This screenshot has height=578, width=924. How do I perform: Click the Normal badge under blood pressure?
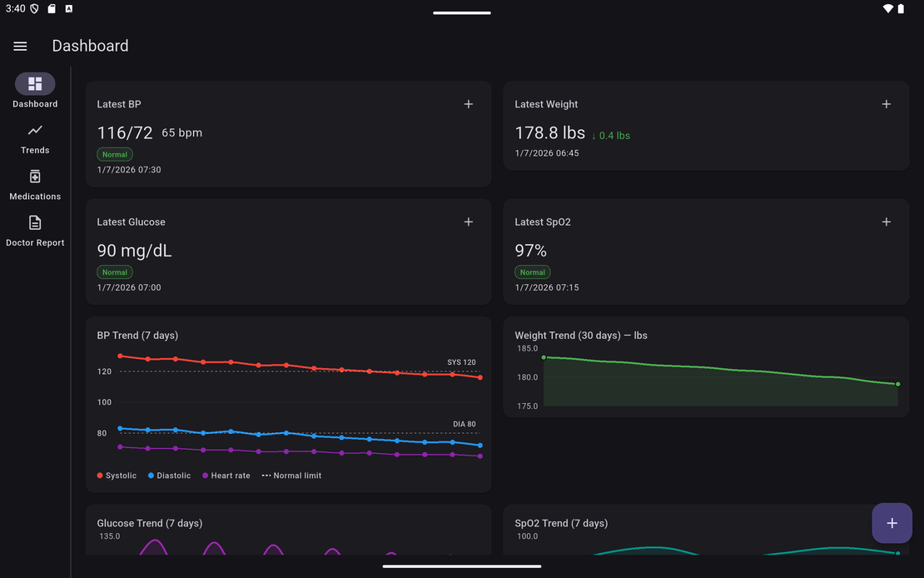pyautogui.click(x=115, y=154)
